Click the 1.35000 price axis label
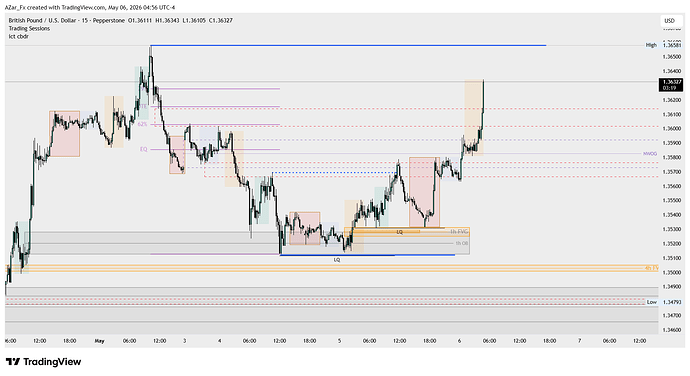Image resolution: width=690 pixels, height=376 pixels. tap(672, 273)
